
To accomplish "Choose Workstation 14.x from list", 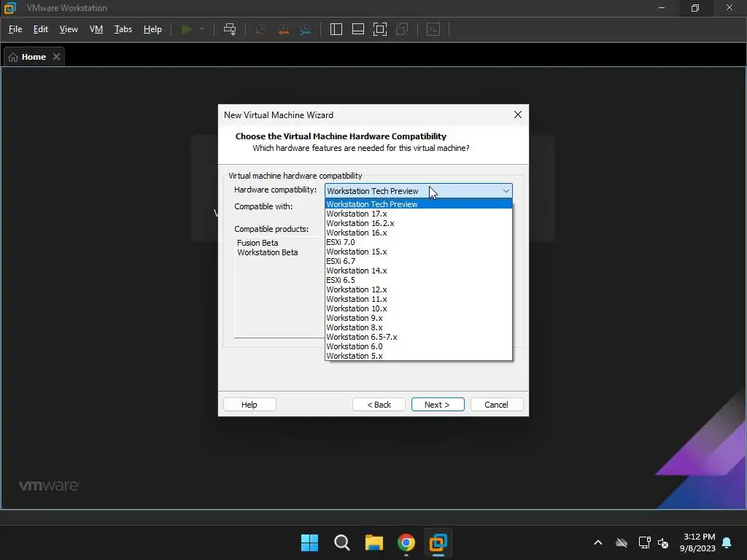I will coord(418,271).
